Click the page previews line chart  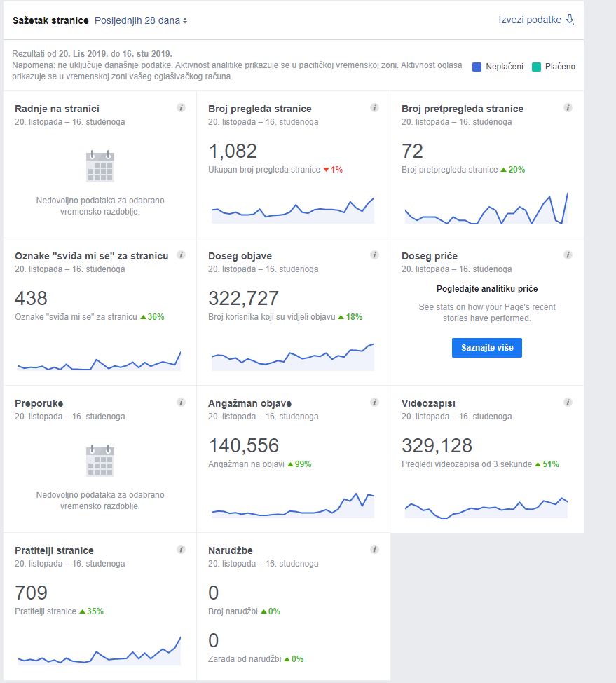(486, 209)
